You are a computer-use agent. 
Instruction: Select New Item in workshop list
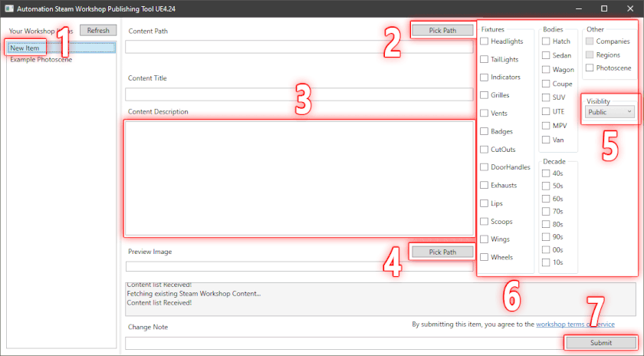point(61,48)
